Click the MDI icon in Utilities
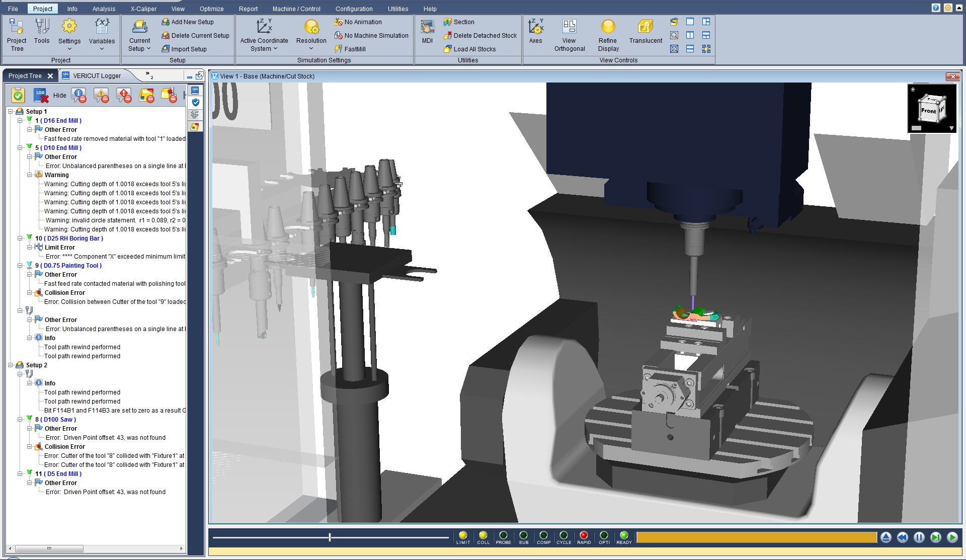Screen dimensions: 966x560 click(x=427, y=31)
